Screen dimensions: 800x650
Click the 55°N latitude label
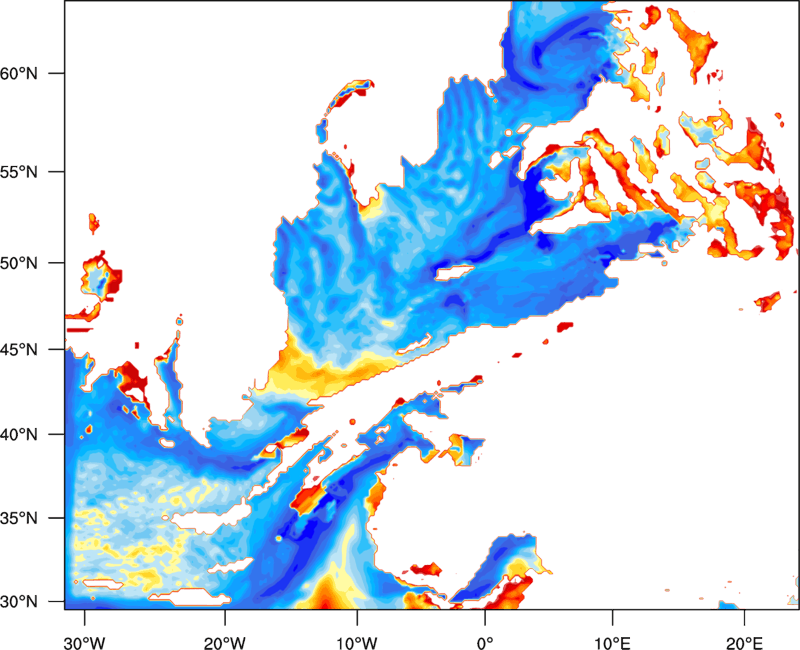tap(19, 172)
